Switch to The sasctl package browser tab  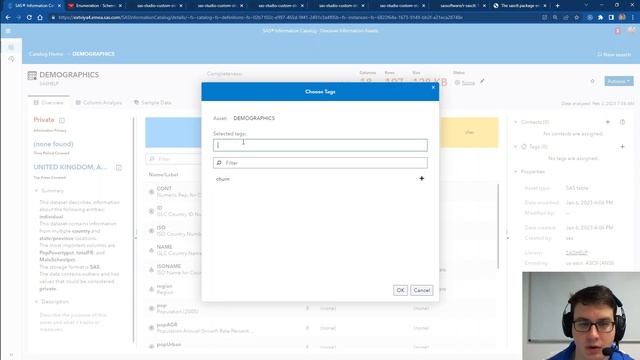pyautogui.click(x=519, y=6)
